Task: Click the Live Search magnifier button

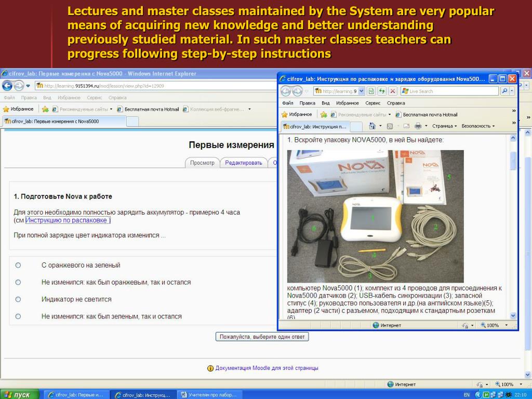Action: pyautogui.click(x=504, y=91)
